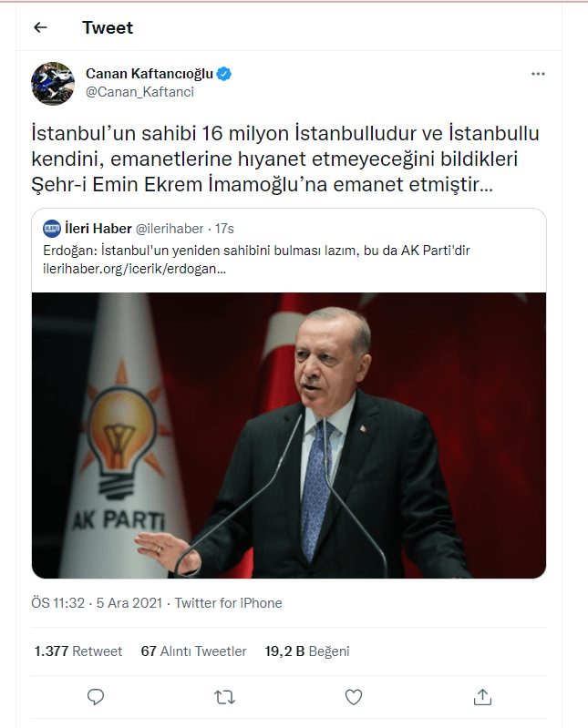588x728 pixels.
Task: Visit the @Canan_Kaftanci handle
Action: (139, 92)
